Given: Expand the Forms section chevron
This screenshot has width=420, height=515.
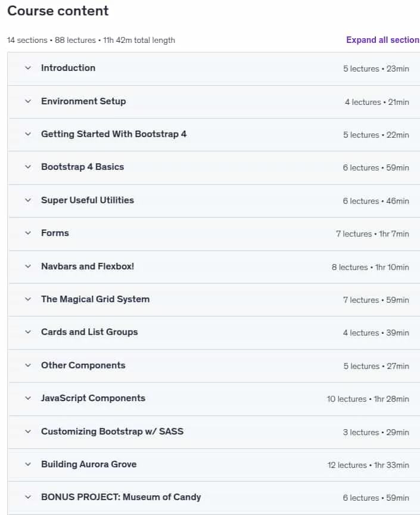Looking at the screenshot, I should coord(28,233).
